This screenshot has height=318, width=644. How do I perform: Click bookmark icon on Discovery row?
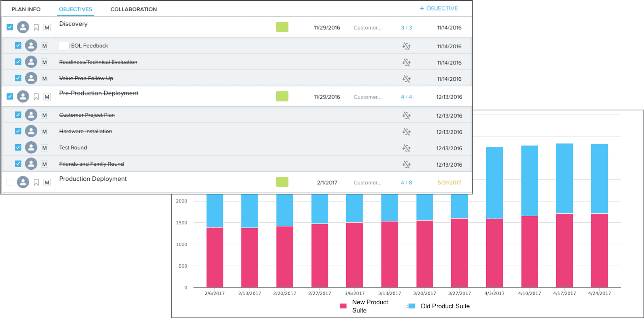pos(36,28)
